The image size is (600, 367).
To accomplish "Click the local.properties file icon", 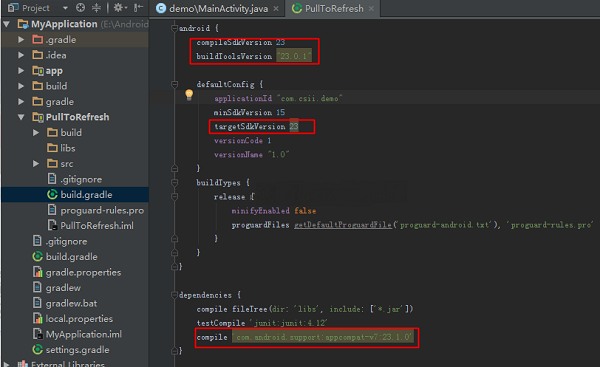I will click(38, 319).
